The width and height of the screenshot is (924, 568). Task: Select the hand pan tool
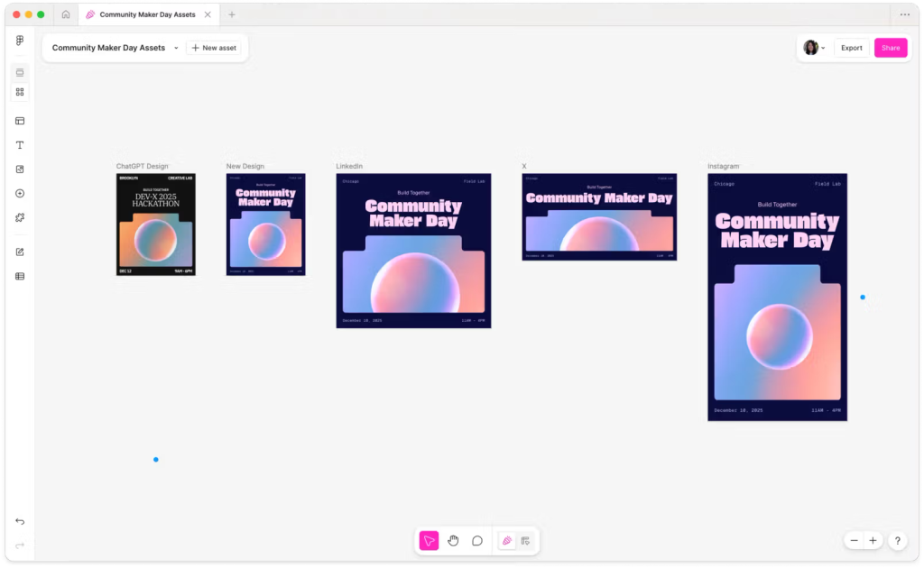(x=453, y=541)
